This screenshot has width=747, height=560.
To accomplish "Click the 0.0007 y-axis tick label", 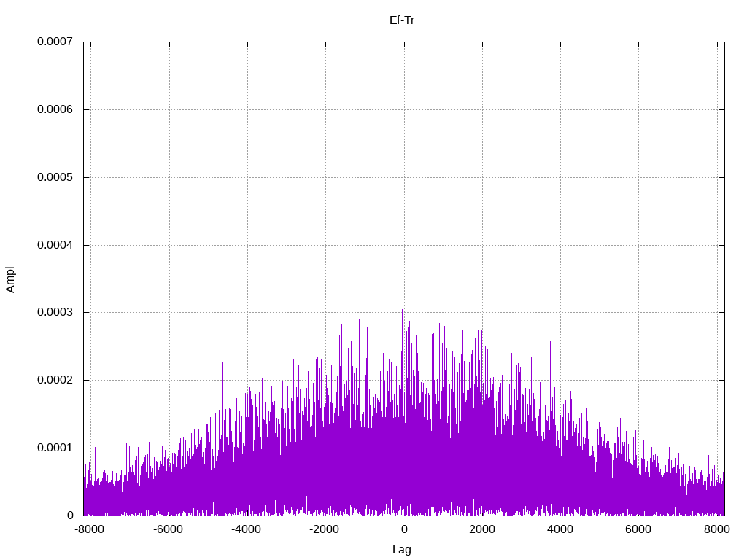I will coord(55,42).
